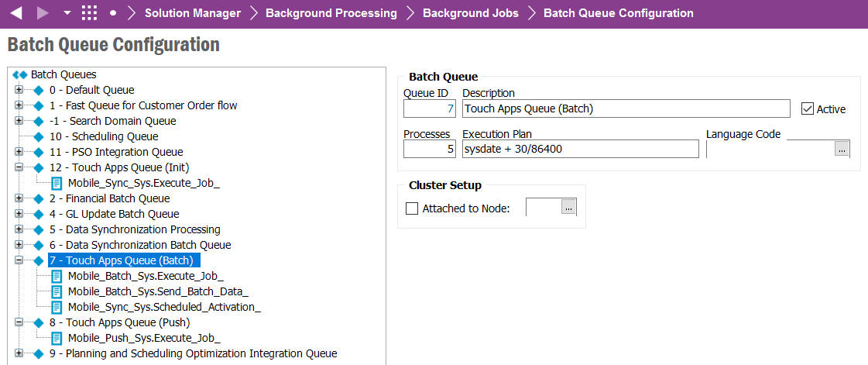
Task: Go to Solution Manager breadcrumb
Action: coord(192,13)
